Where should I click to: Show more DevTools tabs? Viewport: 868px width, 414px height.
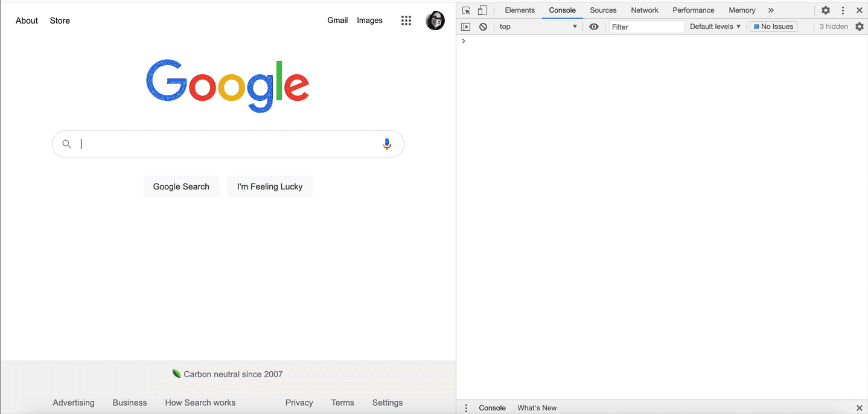coord(771,10)
